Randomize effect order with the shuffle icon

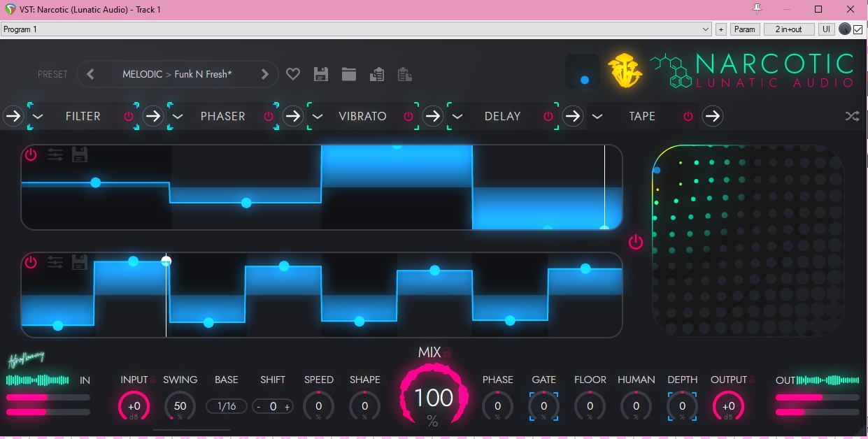852,116
